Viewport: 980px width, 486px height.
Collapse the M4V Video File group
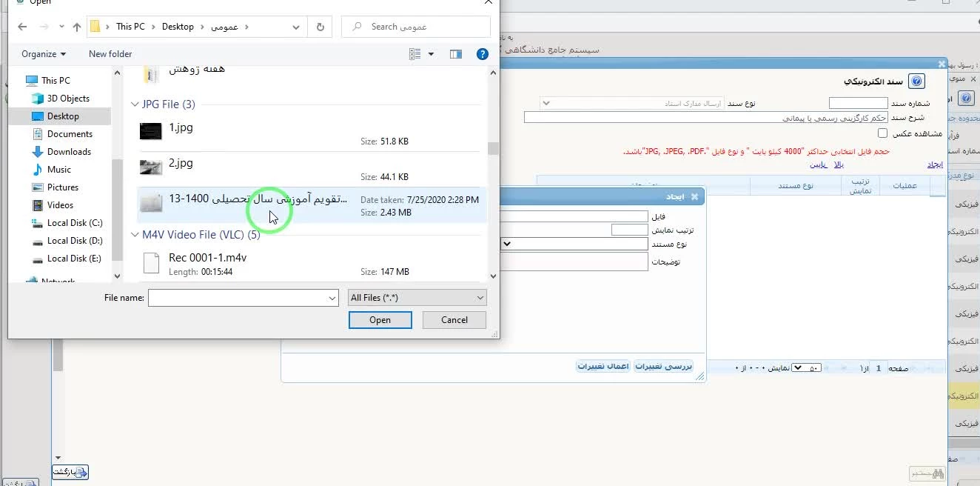135,235
